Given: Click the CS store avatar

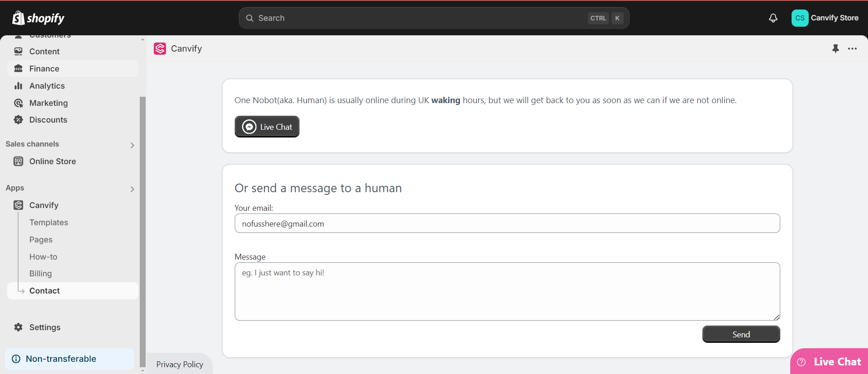Looking at the screenshot, I should (x=800, y=18).
